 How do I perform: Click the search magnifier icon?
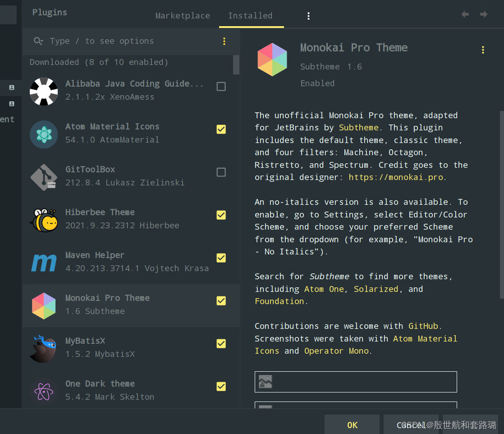coord(38,41)
